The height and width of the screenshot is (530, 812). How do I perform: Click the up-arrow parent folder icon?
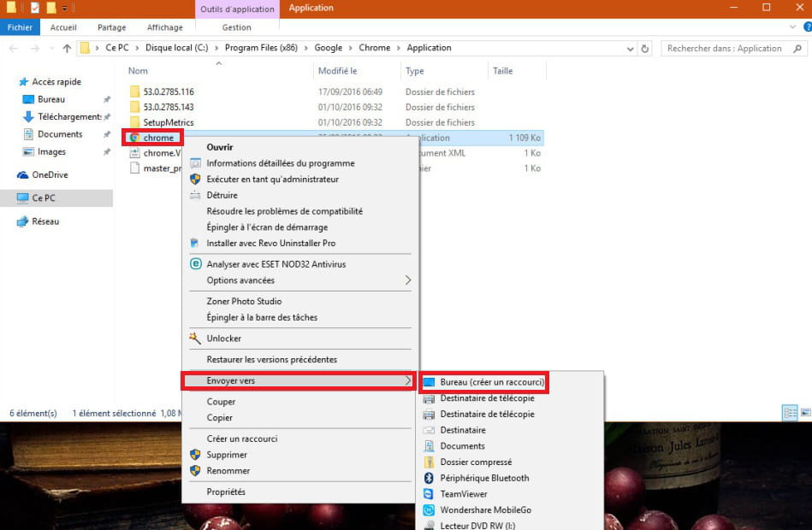coord(67,49)
